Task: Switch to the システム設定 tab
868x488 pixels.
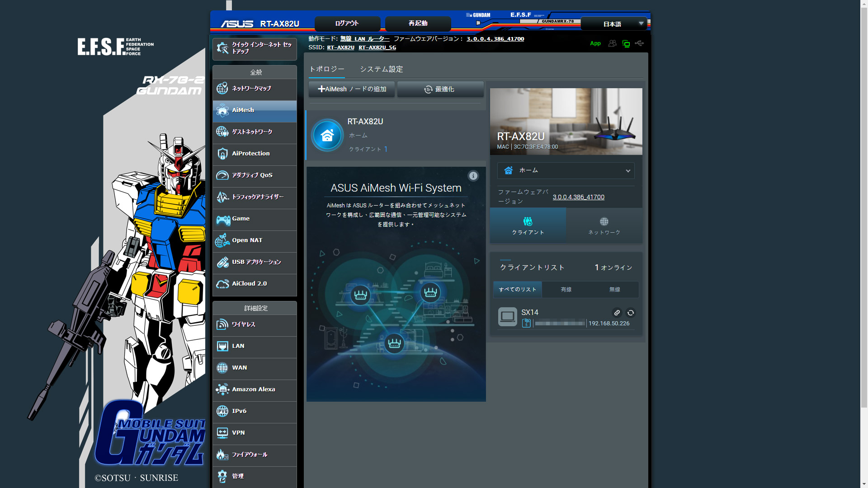Action: point(381,69)
